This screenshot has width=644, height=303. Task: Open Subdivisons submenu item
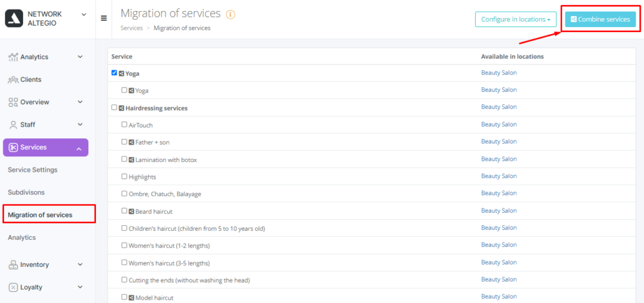click(x=26, y=192)
